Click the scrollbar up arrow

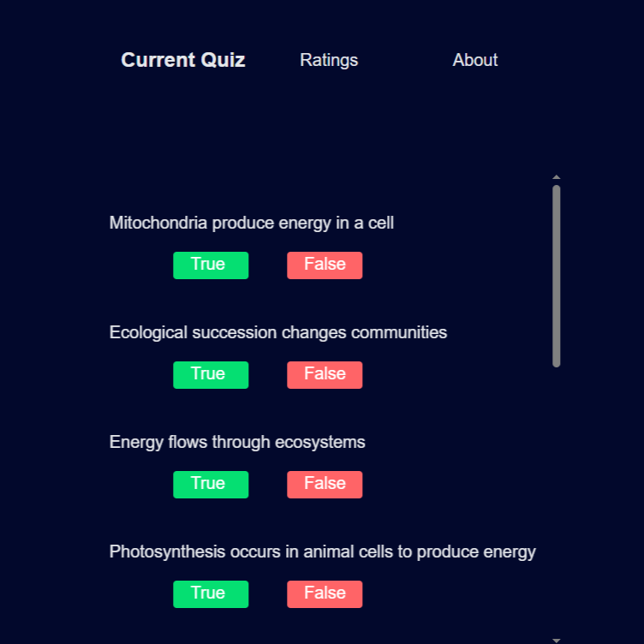point(557,177)
